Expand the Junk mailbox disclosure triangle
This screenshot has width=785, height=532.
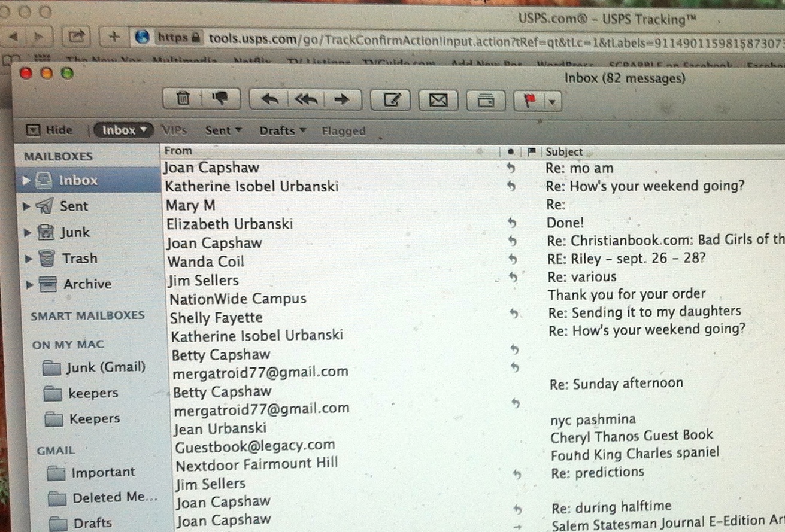pyautogui.click(x=27, y=233)
